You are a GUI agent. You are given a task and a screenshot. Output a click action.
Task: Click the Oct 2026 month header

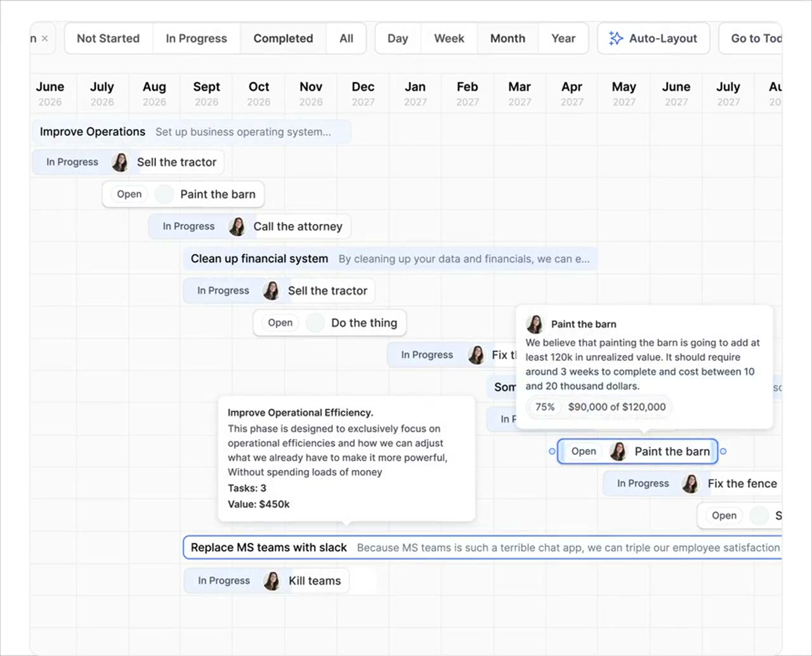tap(259, 93)
